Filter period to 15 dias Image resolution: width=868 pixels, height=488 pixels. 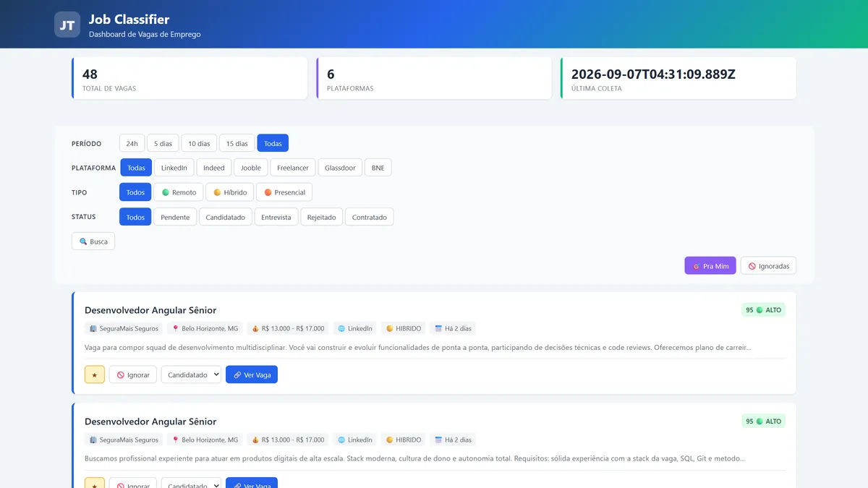(x=237, y=143)
